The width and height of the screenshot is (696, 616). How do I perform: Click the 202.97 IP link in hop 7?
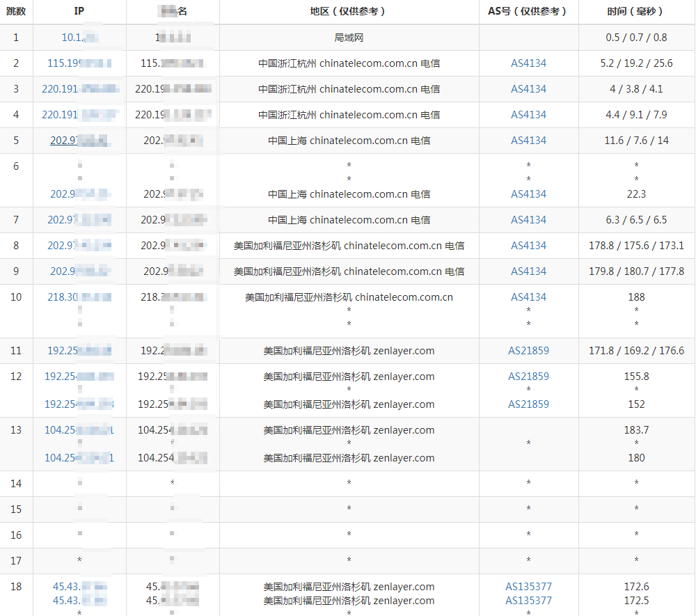(x=79, y=220)
